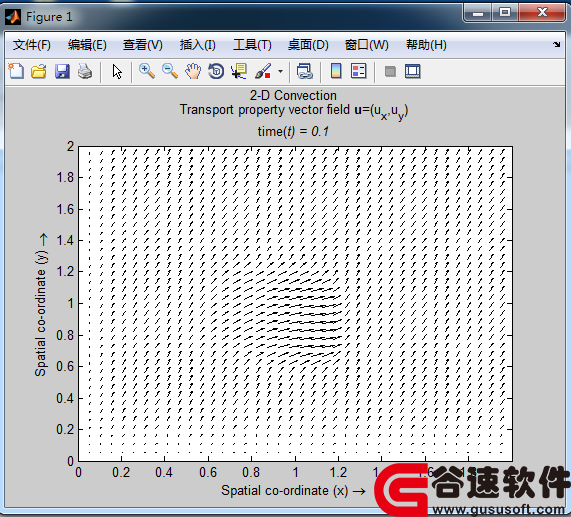
Task: Save the figure with the floppy icon
Action: click(62, 71)
